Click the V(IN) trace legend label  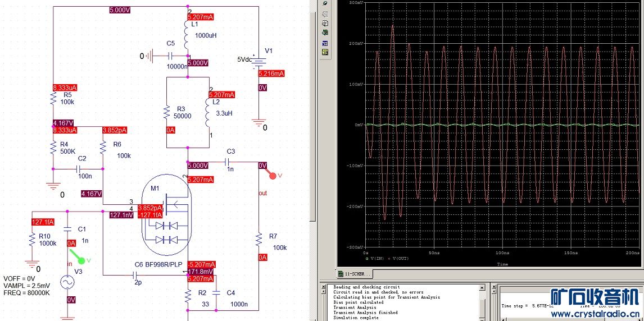click(377, 259)
